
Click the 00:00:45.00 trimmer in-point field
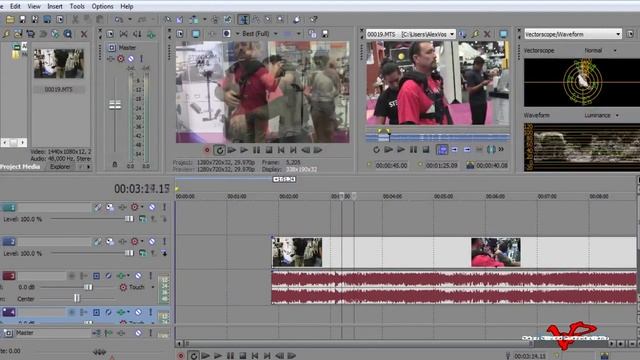pyautogui.click(x=391, y=165)
